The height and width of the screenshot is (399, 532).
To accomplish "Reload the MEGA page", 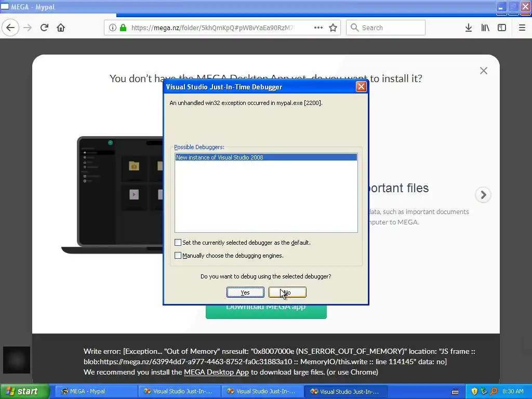I will [45, 28].
